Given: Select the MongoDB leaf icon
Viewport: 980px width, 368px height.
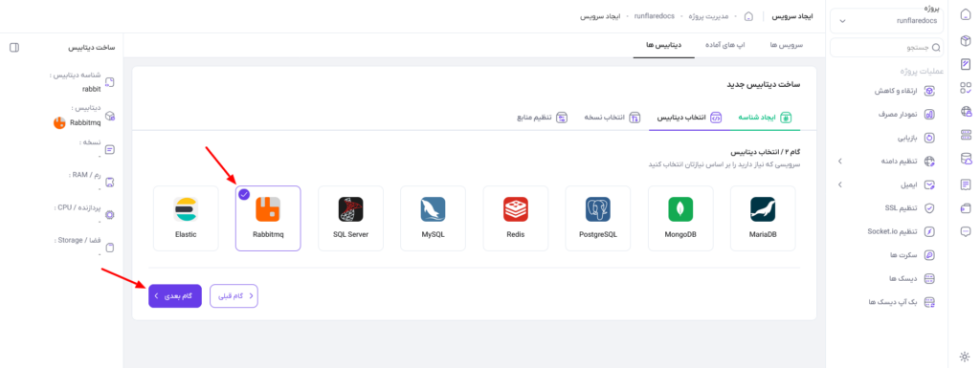Looking at the screenshot, I should tap(680, 209).
